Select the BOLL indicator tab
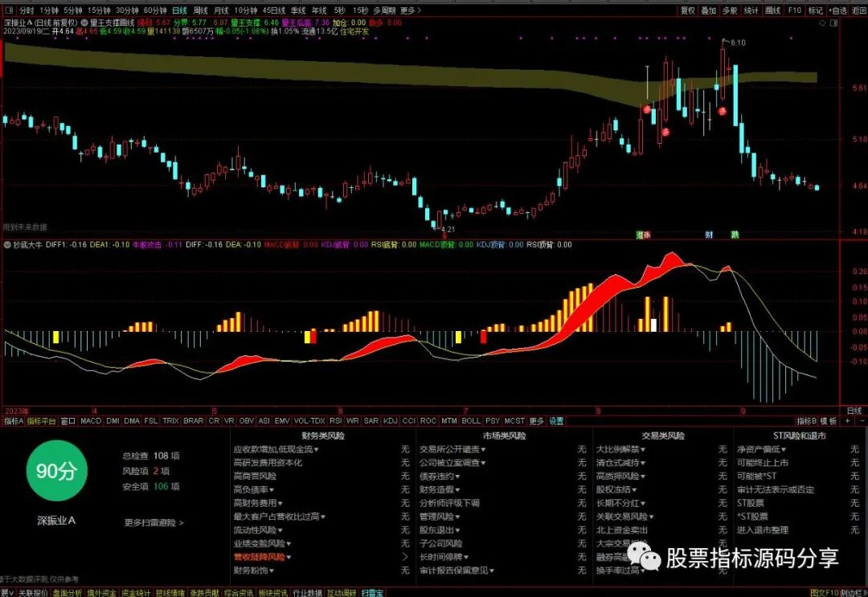 pyautogui.click(x=471, y=421)
